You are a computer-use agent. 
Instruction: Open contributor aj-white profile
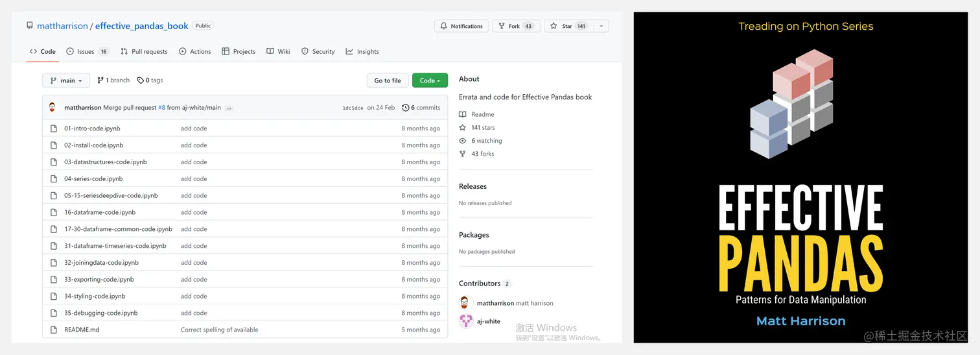[489, 321]
